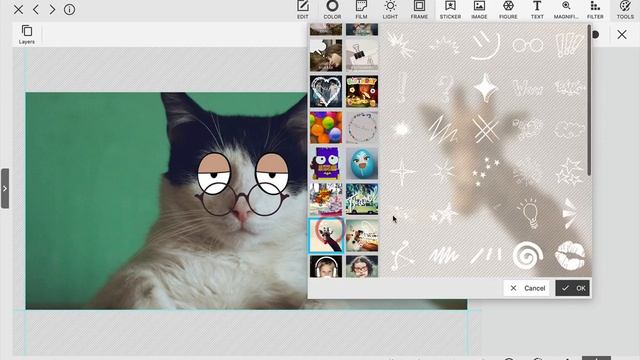The width and height of the screenshot is (640, 360).
Task: Open the Figure tool
Action: (508, 10)
